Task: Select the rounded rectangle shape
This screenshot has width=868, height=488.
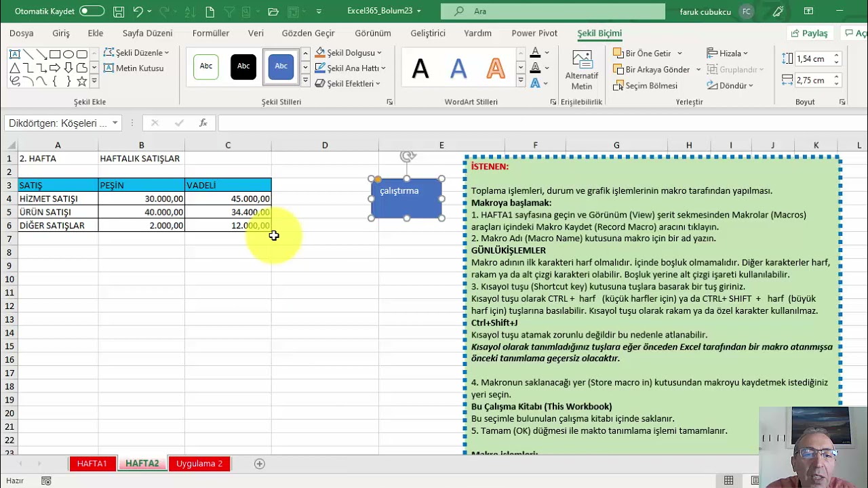Action: click(x=82, y=54)
